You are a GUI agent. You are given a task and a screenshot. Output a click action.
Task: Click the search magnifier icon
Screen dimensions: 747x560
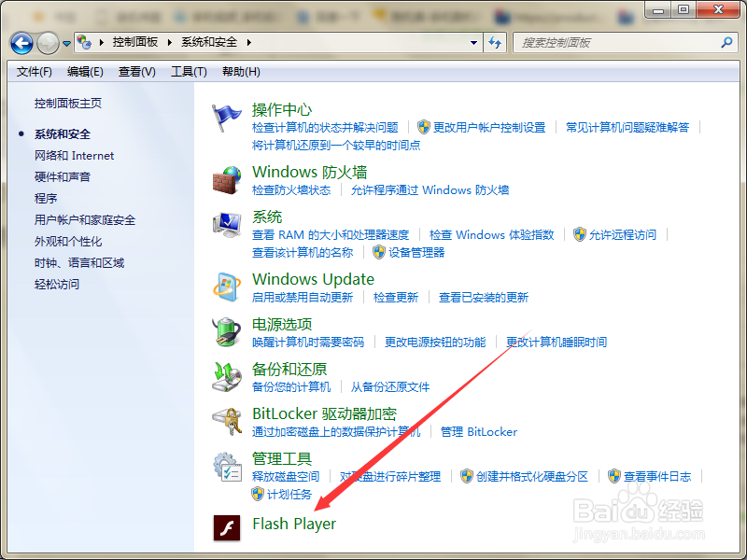pos(726,42)
